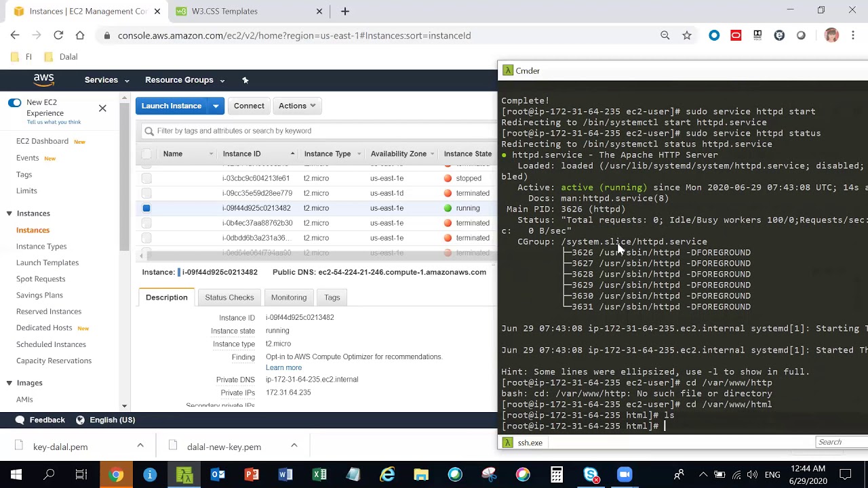
Task: Switch to the Monitoring tab
Action: 289,298
